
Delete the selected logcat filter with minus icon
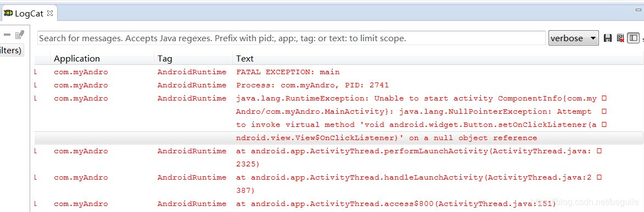pos(7,35)
